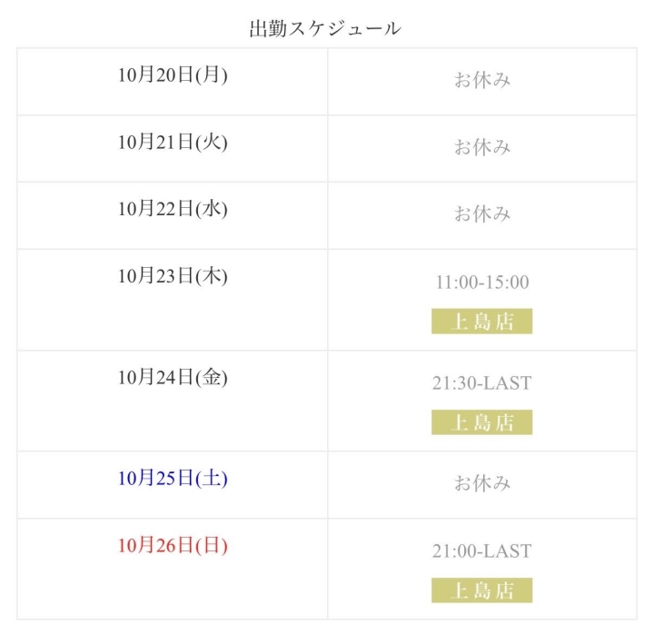This screenshot has width=654, height=644.
Task: Select the blue 10月25日 date text
Action: [x=156, y=479]
